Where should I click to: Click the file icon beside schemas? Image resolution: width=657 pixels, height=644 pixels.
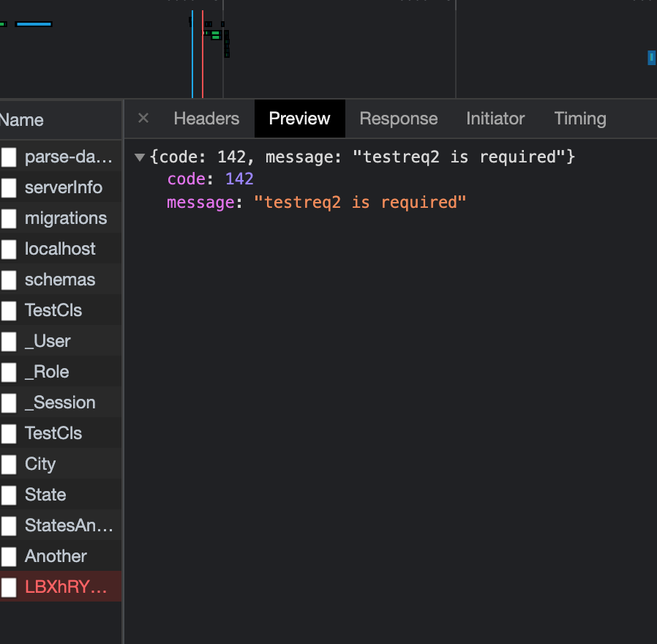point(9,280)
